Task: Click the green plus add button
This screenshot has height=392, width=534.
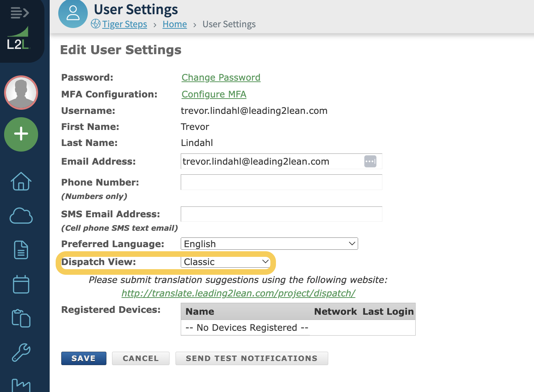Action: coord(21,134)
